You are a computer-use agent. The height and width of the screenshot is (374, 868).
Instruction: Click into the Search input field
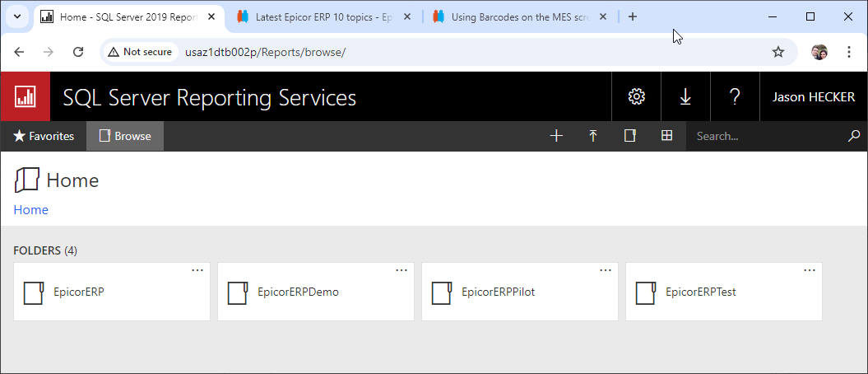765,136
